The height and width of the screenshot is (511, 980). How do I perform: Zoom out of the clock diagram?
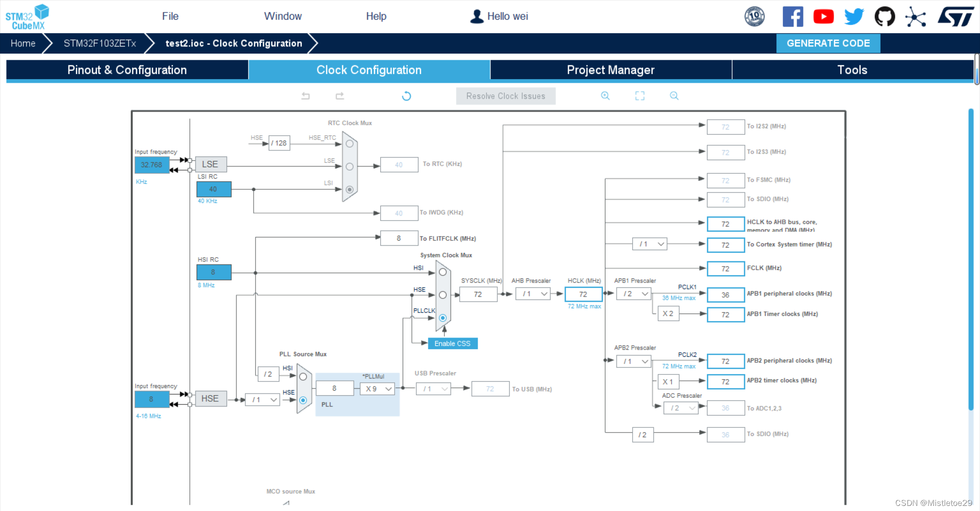pos(674,96)
